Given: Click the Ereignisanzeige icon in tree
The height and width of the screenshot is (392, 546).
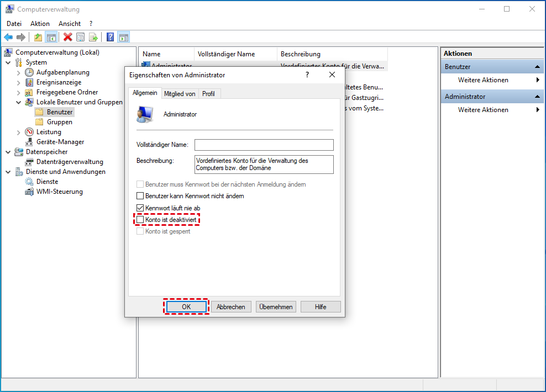Looking at the screenshot, I should point(29,82).
